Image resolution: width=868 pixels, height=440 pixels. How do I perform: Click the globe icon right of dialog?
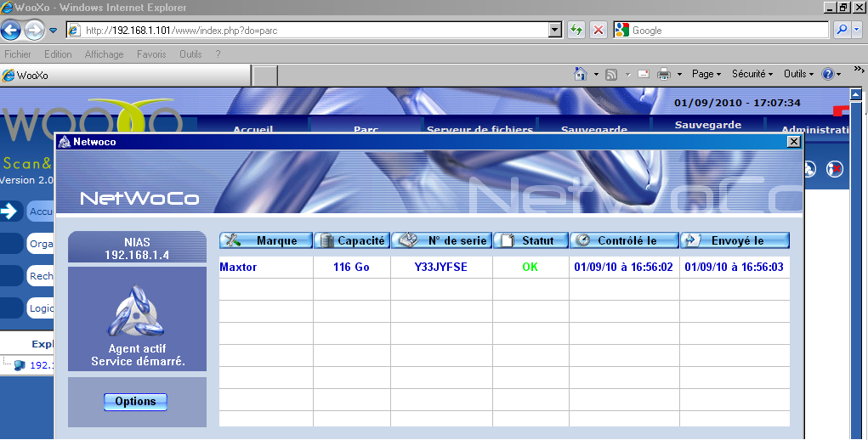(x=810, y=168)
